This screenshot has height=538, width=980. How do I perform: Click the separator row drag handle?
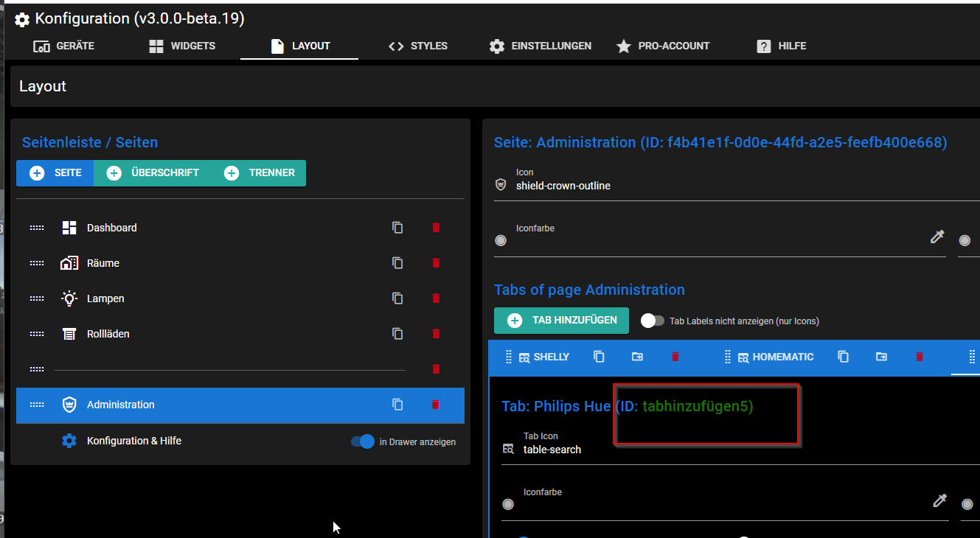[x=37, y=369]
